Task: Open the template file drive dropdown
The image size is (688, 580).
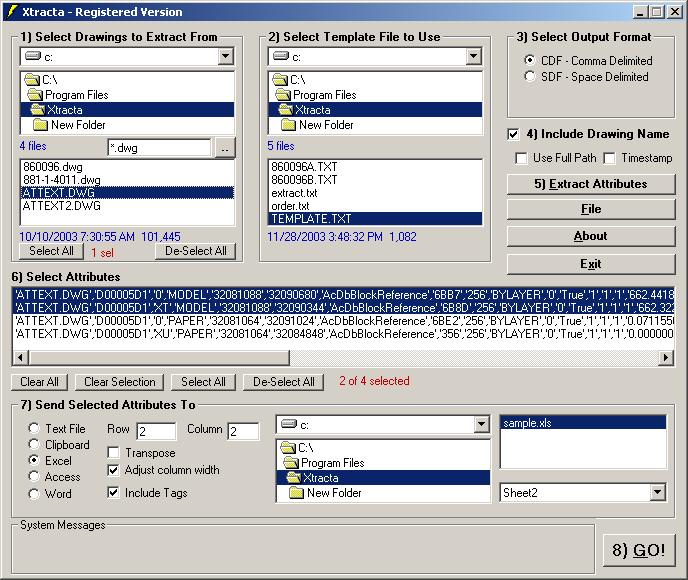Action: (473, 56)
